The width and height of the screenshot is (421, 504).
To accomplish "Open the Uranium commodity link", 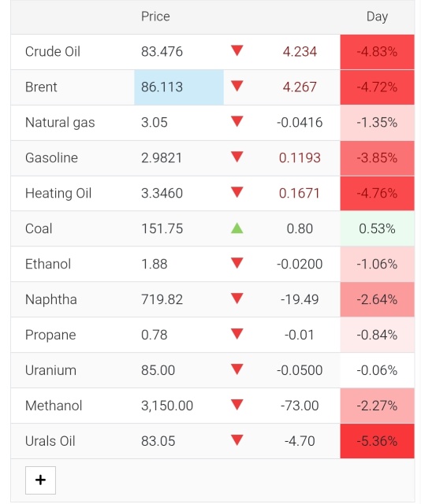I will coord(50,370).
